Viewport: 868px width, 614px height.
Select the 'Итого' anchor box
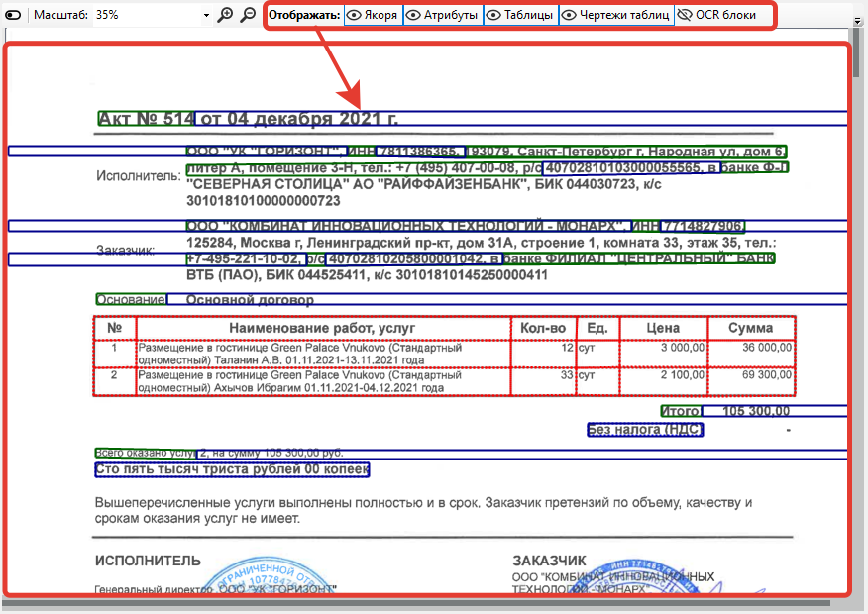tap(681, 411)
